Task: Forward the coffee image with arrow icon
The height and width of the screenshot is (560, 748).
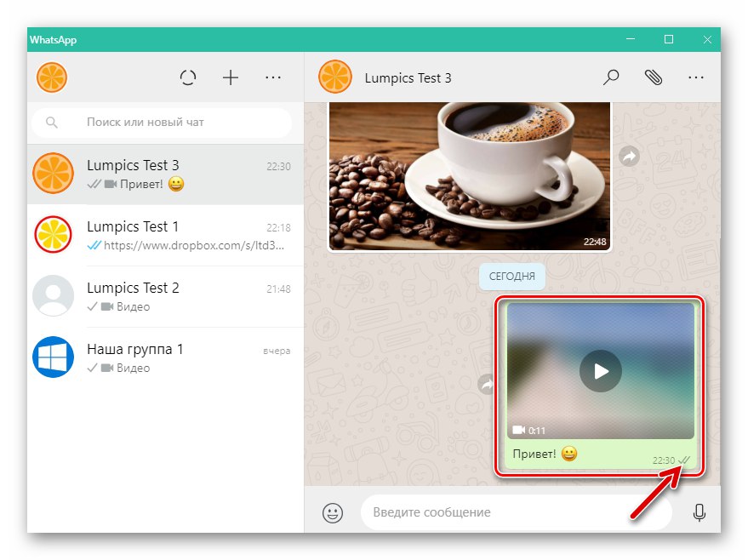Action: coord(629,156)
